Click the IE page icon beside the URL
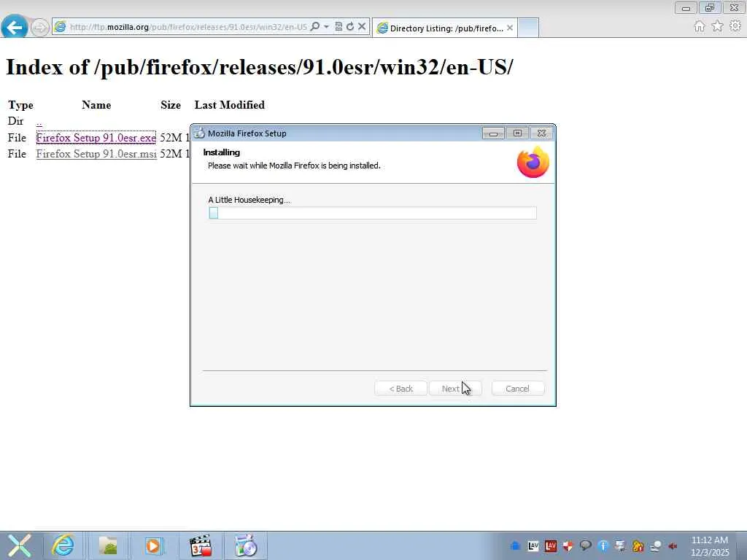This screenshot has height=560, width=747. [x=60, y=27]
